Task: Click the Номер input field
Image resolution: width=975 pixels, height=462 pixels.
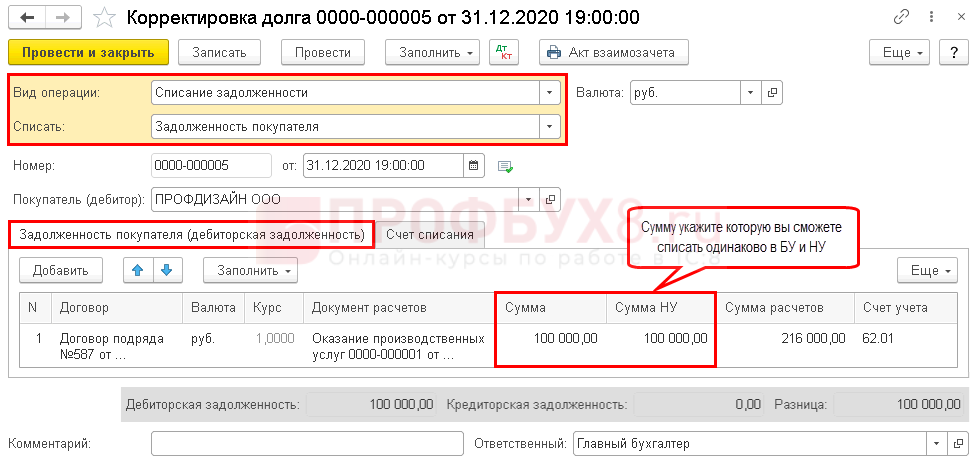Action: click(x=211, y=165)
